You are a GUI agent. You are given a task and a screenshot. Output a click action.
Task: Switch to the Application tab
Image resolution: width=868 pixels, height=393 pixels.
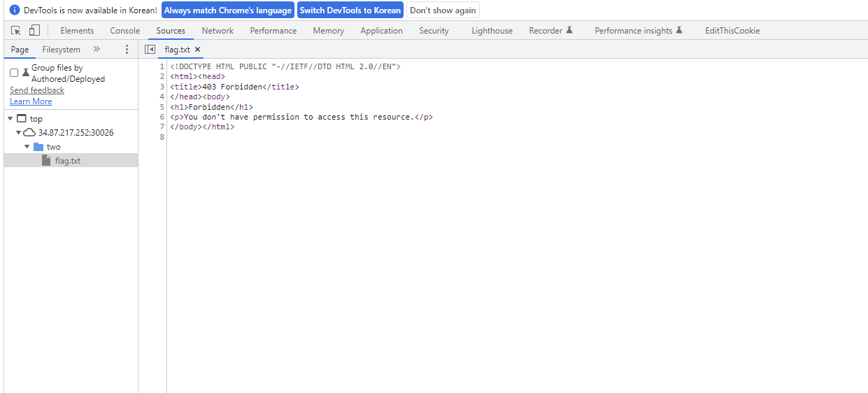(382, 31)
